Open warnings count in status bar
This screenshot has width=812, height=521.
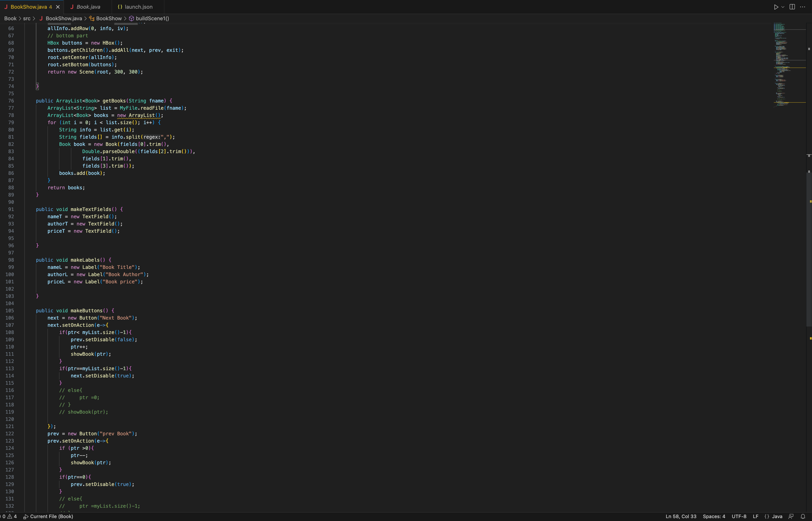coord(12,516)
